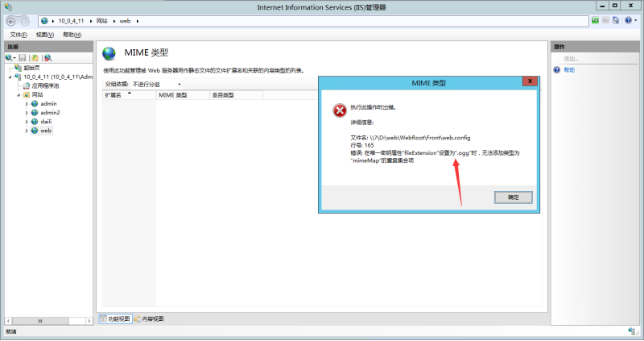Click the 帮助 link in actions pane
The image size is (644, 341).
click(x=569, y=70)
